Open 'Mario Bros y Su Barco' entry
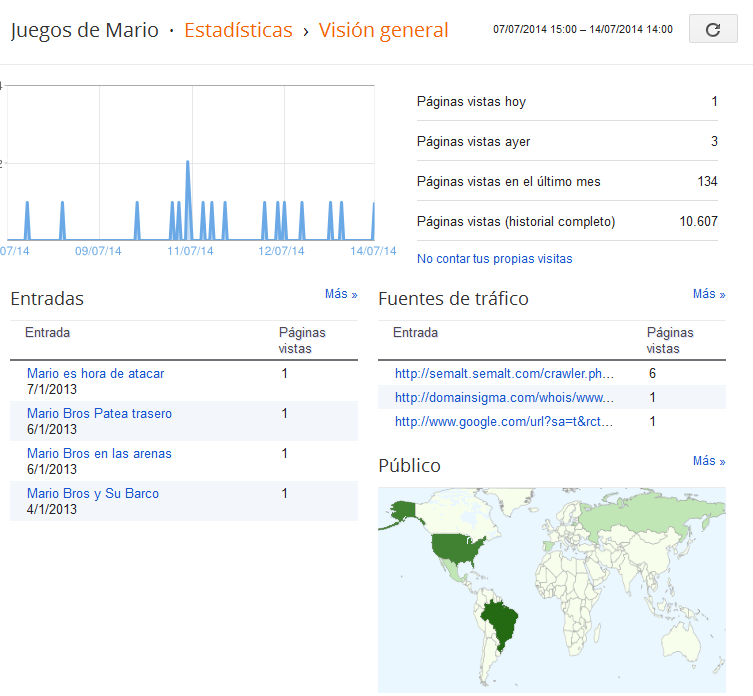Screen dimensions: 753x696 point(93,493)
